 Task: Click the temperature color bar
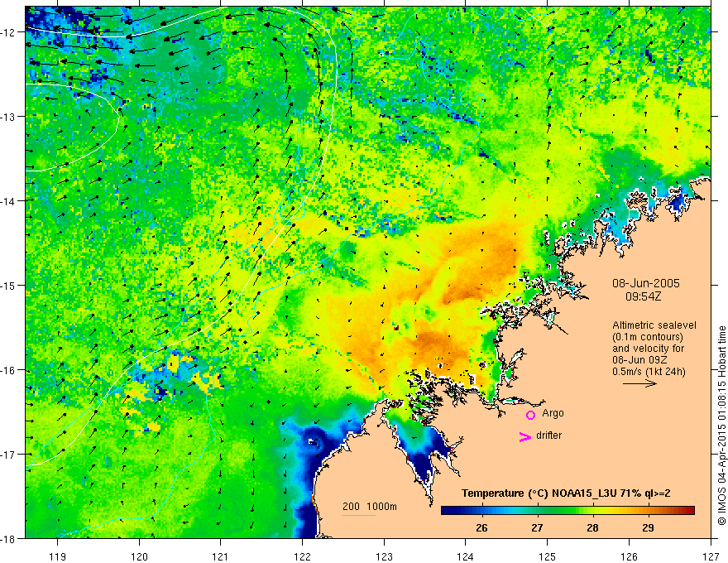pyautogui.click(x=568, y=511)
